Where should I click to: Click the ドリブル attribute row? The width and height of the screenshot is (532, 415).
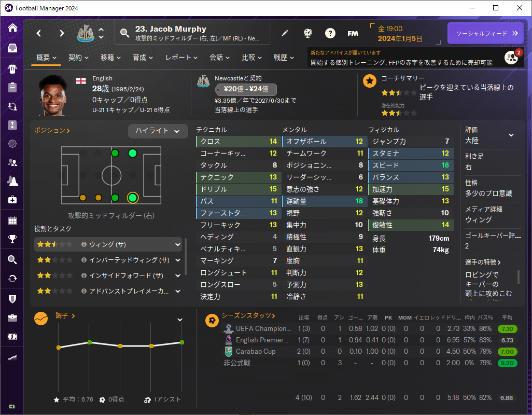[239, 189]
